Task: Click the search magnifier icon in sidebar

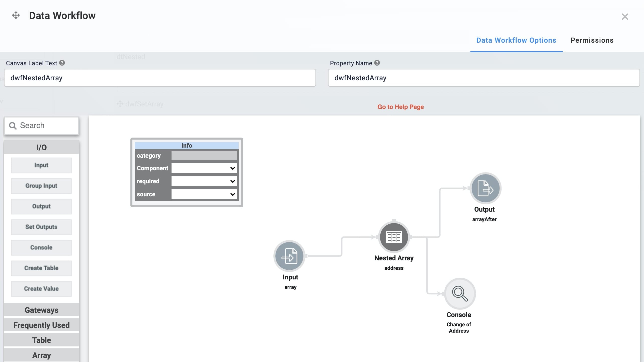Action: [x=13, y=126]
